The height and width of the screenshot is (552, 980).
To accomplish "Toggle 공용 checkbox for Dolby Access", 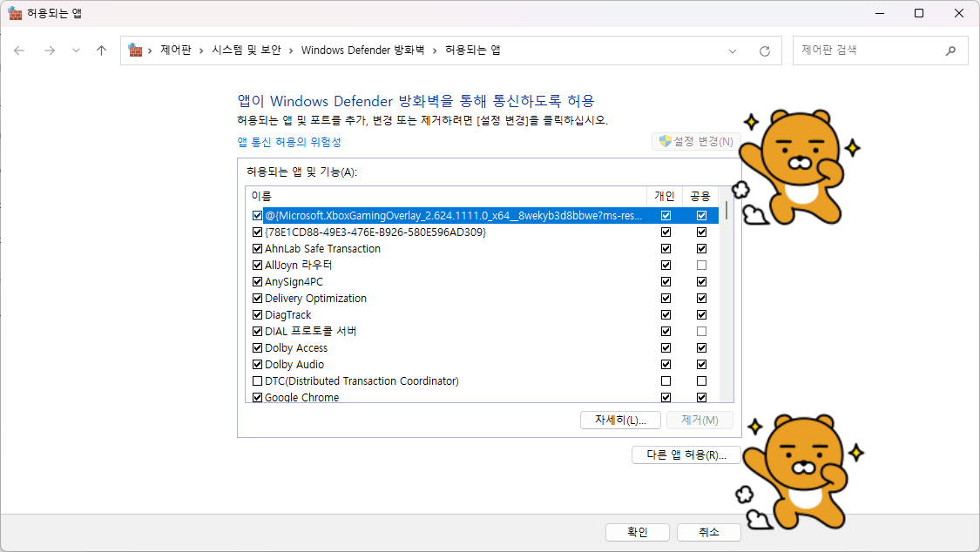I will (x=701, y=347).
